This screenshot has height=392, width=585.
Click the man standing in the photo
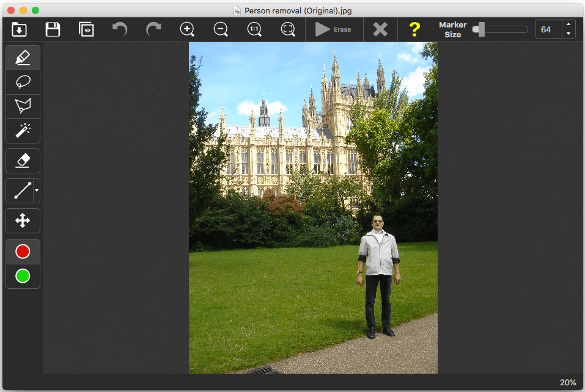pyautogui.click(x=379, y=276)
